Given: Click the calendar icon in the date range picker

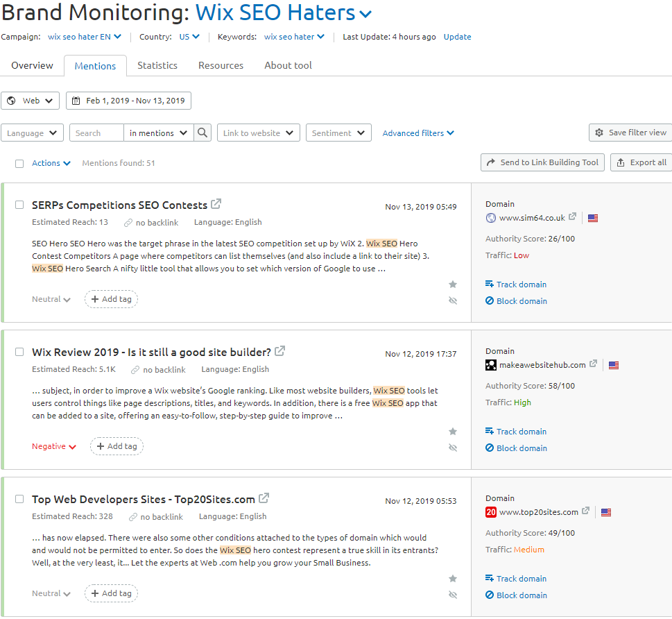Looking at the screenshot, I should (76, 100).
